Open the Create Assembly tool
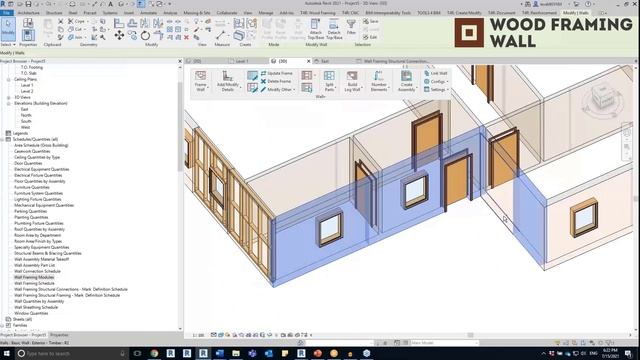This screenshot has height=360, width=640. (407, 81)
